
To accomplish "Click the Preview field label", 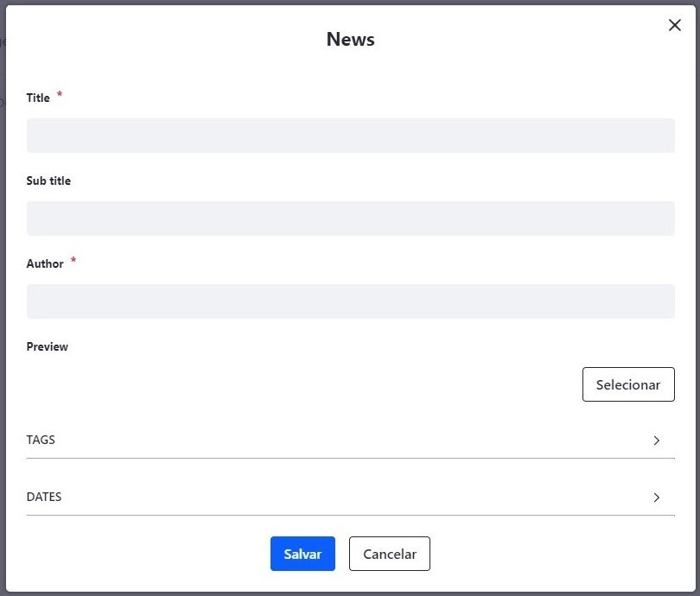I will [x=47, y=346].
